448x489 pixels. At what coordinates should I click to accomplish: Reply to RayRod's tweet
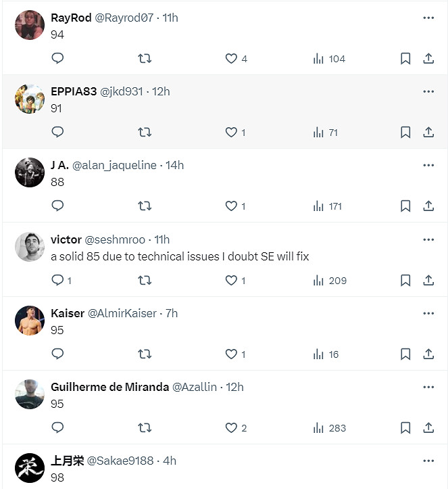tap(57, 59)
